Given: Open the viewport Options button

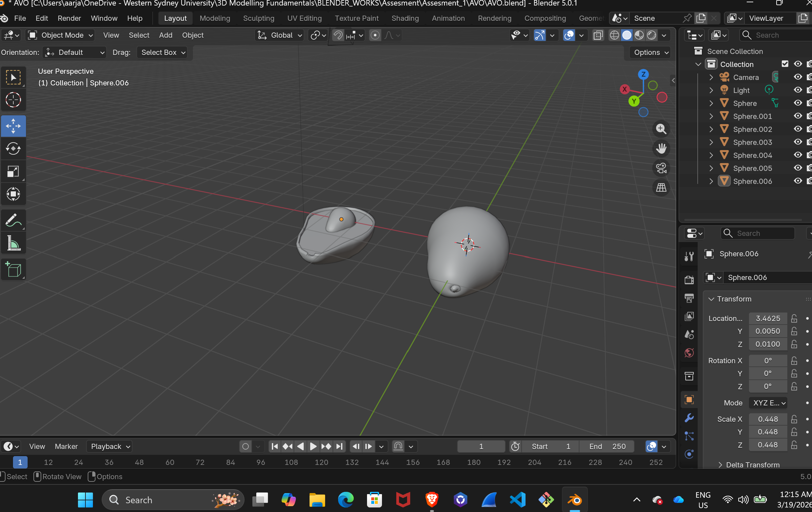Looking at the screenshot, I should 651,52.
